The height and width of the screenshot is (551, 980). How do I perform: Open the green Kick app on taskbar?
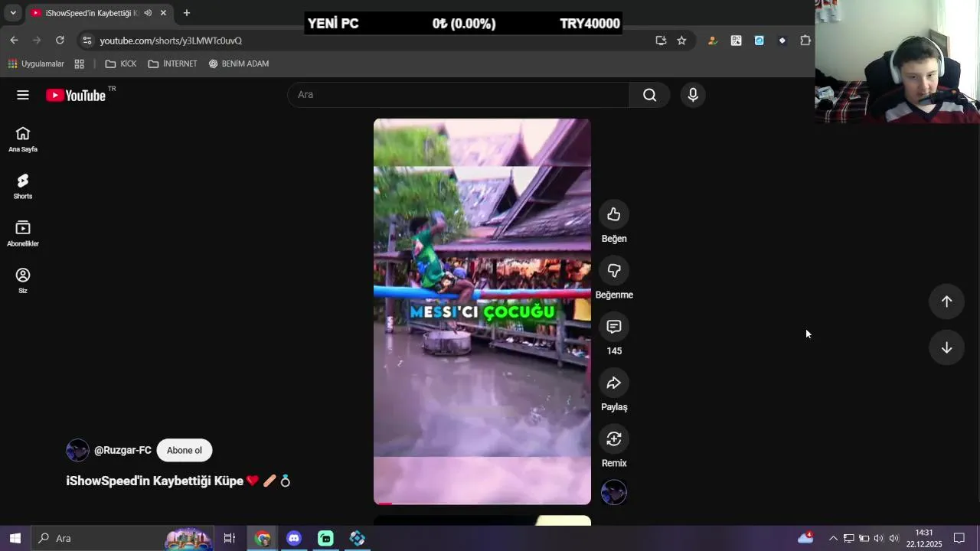[325, 538]
